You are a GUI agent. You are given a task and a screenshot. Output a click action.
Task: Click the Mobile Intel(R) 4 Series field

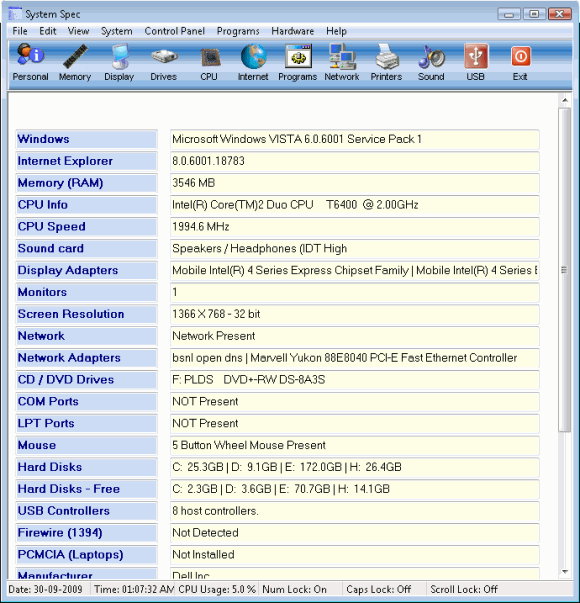pos(355,270)
